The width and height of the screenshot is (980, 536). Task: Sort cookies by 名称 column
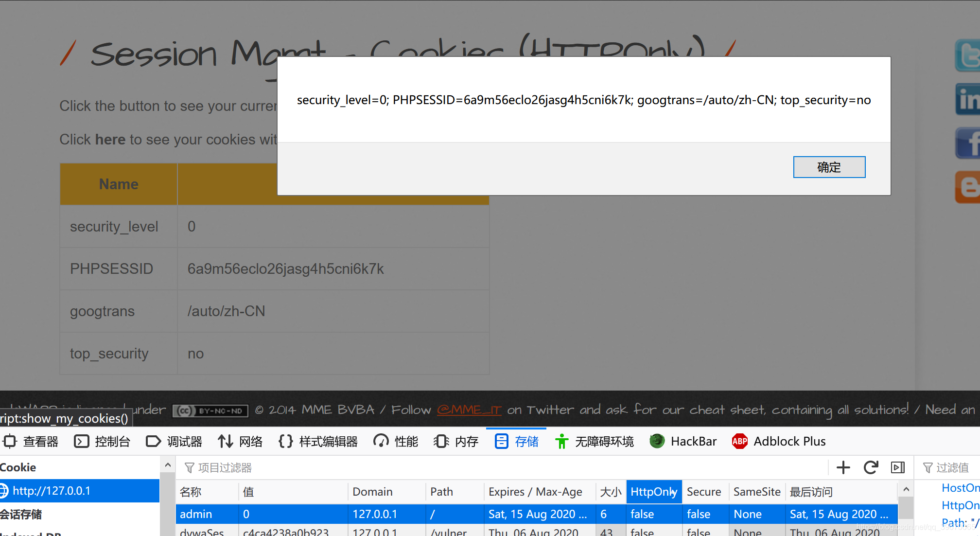coord(207,492)
